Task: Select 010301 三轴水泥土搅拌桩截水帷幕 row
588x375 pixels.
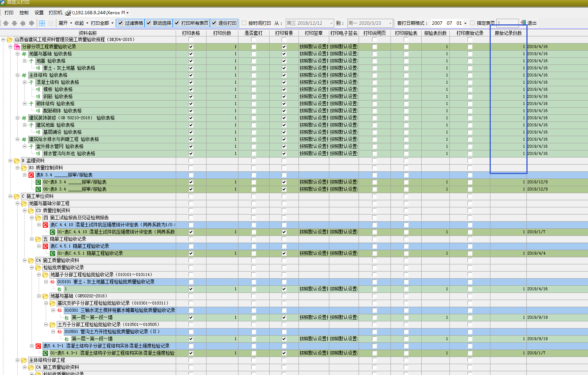Action: pos(120,310)
